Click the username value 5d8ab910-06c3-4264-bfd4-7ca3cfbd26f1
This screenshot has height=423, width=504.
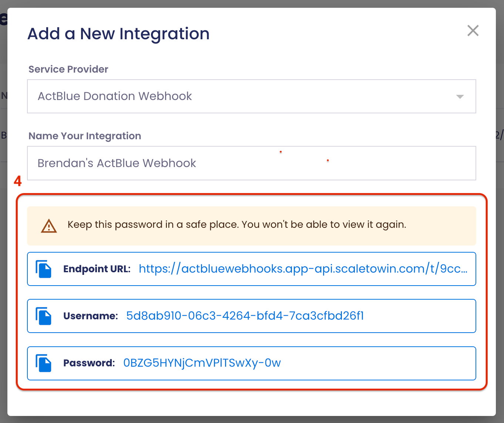pos(245,316)
